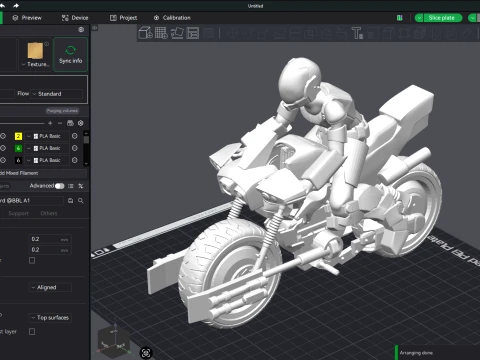The image size is (480, 360).
Task: Edit preset of filament 2 PLA Basic
Action: pos(75,136)
